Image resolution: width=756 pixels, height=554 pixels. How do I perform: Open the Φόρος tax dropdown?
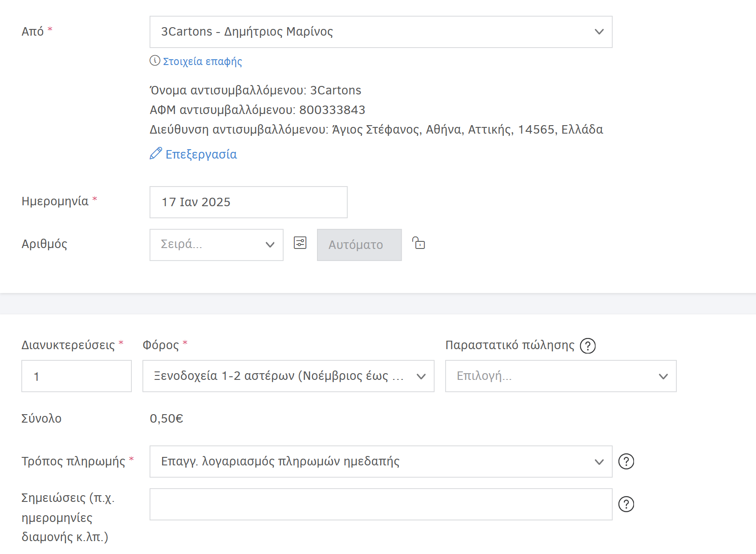pos(289,376)
